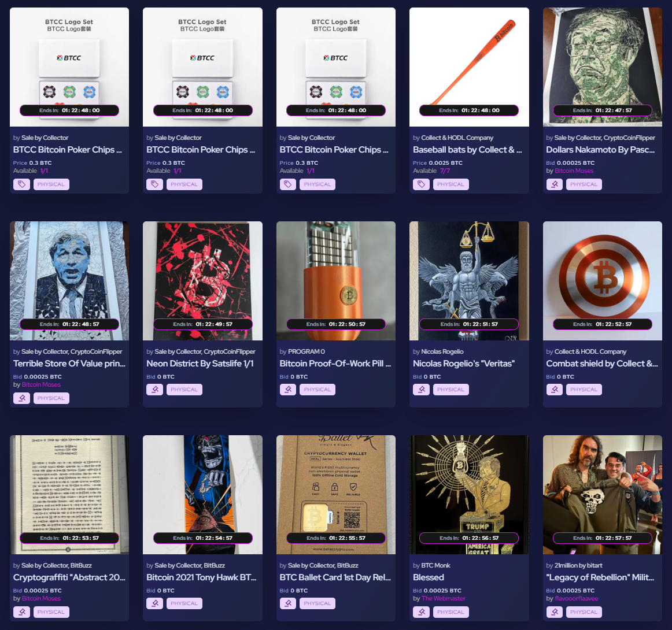
Task: Click the auction gavel icon on the Blessed card
Action: (421, 612)
